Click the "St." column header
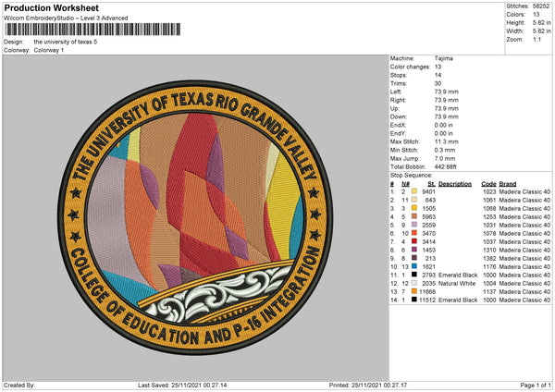The height and width of the screenshot is (392, 555). click(x=431, y=184)
